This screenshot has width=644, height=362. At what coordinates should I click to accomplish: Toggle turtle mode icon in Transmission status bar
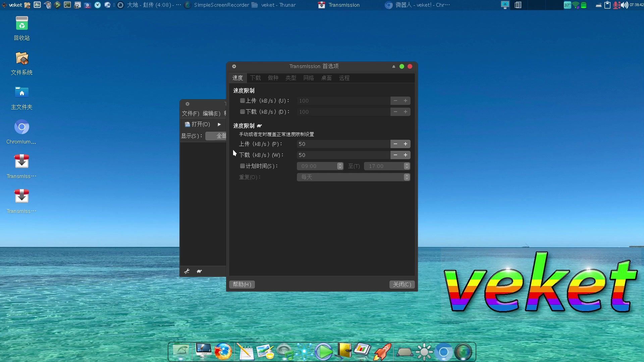click(199, 271)
